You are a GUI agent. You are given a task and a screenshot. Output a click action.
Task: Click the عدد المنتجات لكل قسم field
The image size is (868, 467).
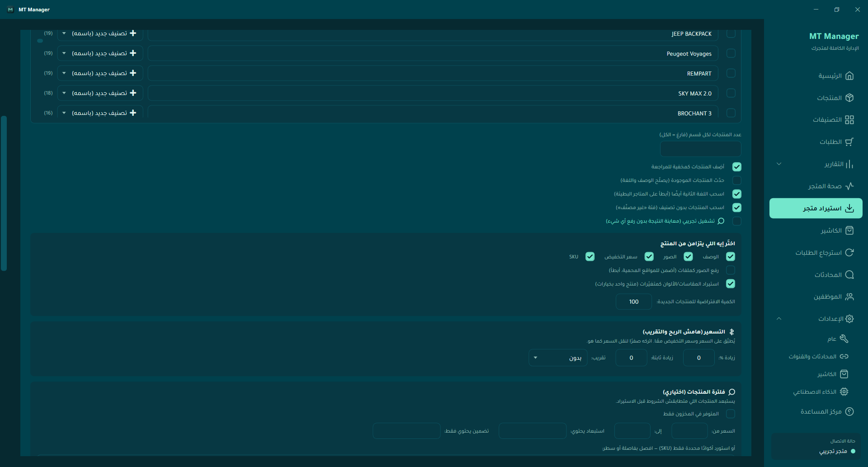tap(700, 148)
